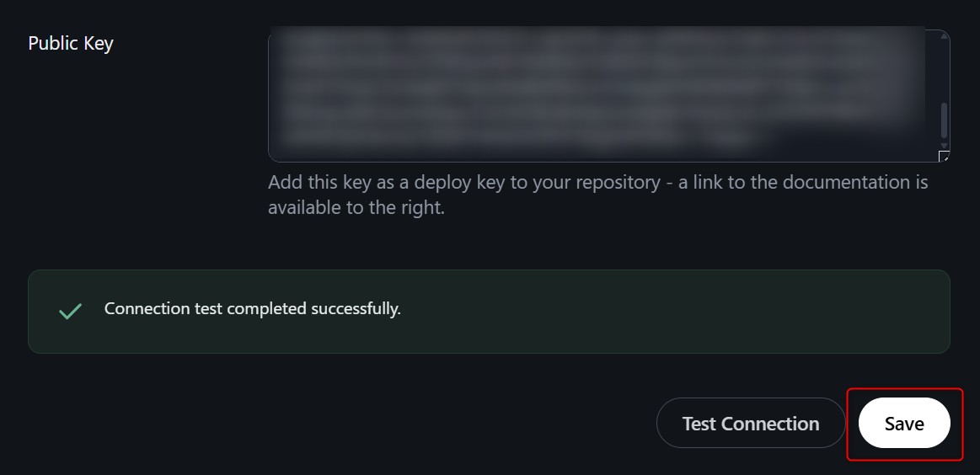Click the word "successfully" in the banner
Viewport: 980px width, 475px height.
pyautogui.click(x=356, y=309)
